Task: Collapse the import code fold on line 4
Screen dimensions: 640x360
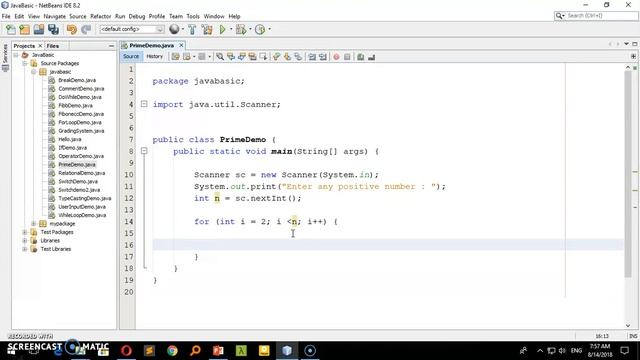Action: (144, 104)
